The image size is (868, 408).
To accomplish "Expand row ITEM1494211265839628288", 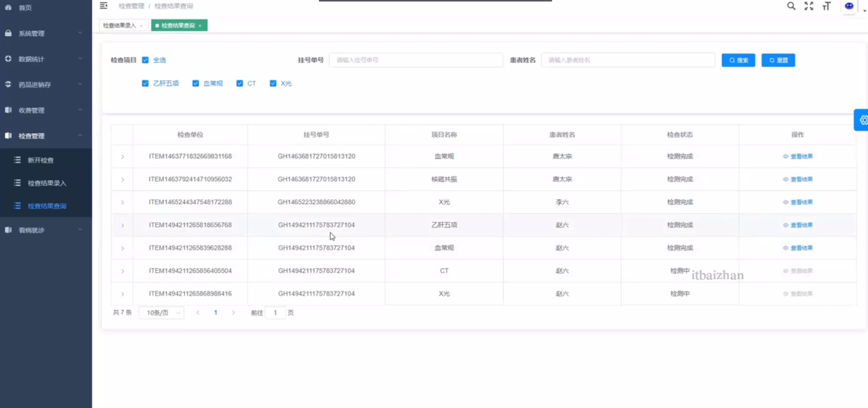I will coord(122,248).
